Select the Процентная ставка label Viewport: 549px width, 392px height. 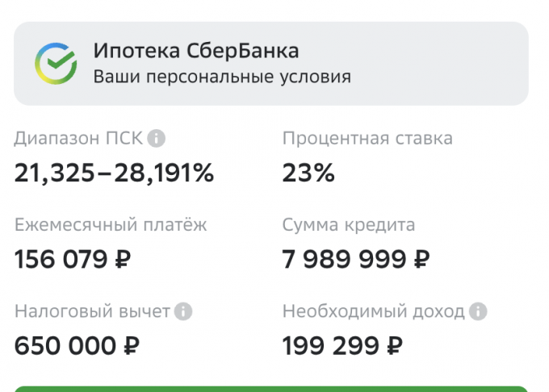pos(367,139)
